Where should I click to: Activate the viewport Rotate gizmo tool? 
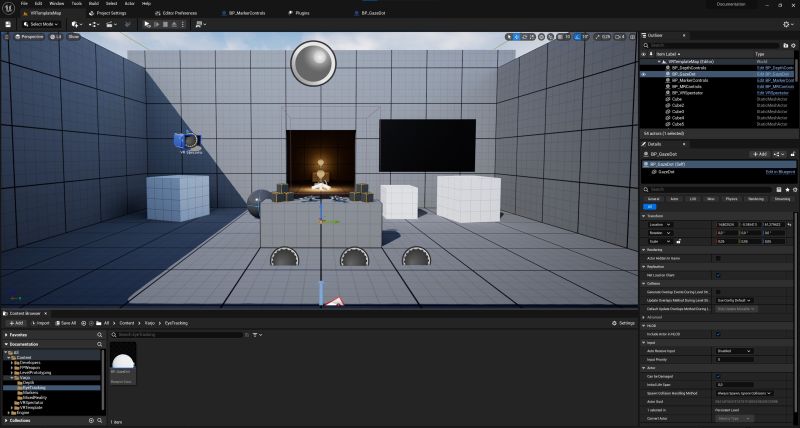point(524,37)
